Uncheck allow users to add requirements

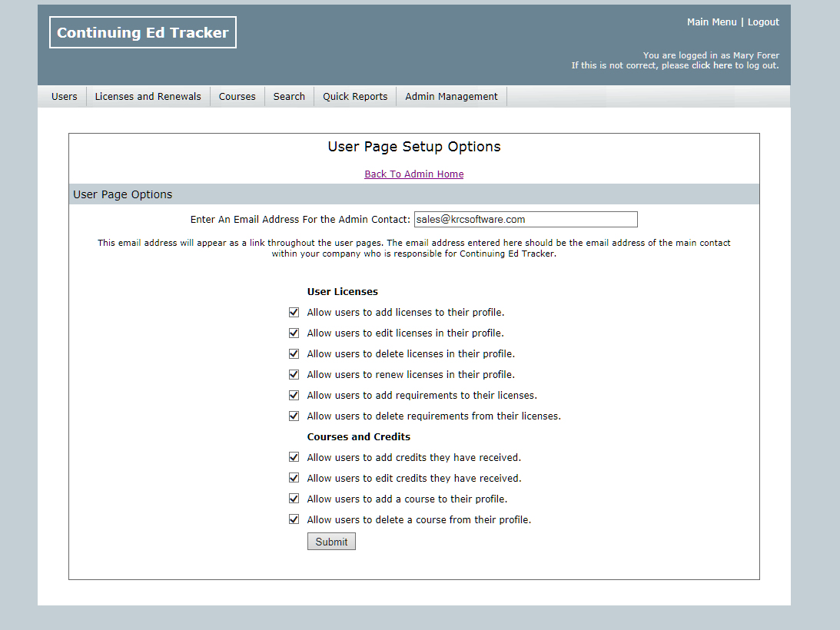294,396
